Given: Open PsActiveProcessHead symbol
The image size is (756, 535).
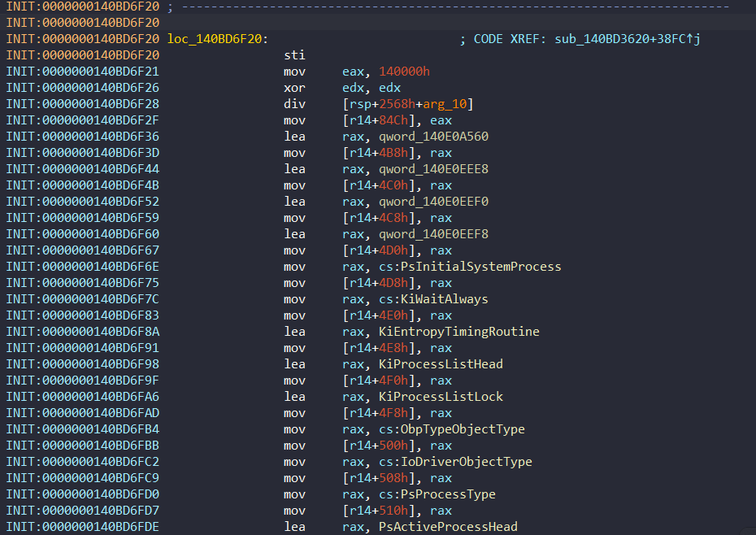Looking at the screenshot, I should (448, 527).
